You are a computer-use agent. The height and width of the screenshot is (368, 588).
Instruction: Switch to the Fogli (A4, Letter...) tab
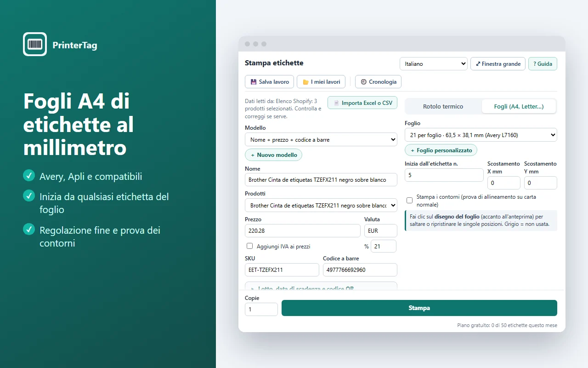point(519,106)
